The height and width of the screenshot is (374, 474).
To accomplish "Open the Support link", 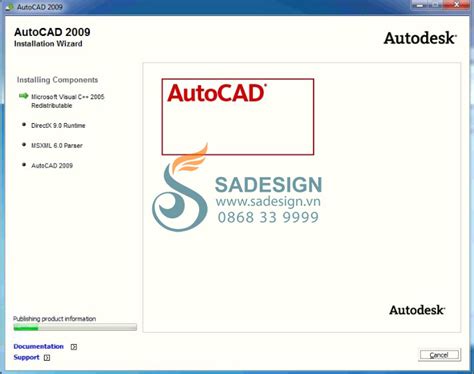I will [x=26, y=357].
